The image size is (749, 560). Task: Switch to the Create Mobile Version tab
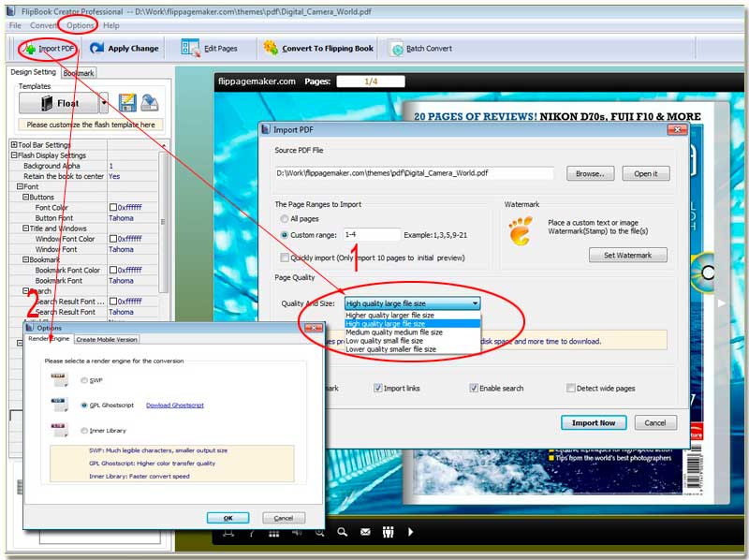(x=107, y=339)
